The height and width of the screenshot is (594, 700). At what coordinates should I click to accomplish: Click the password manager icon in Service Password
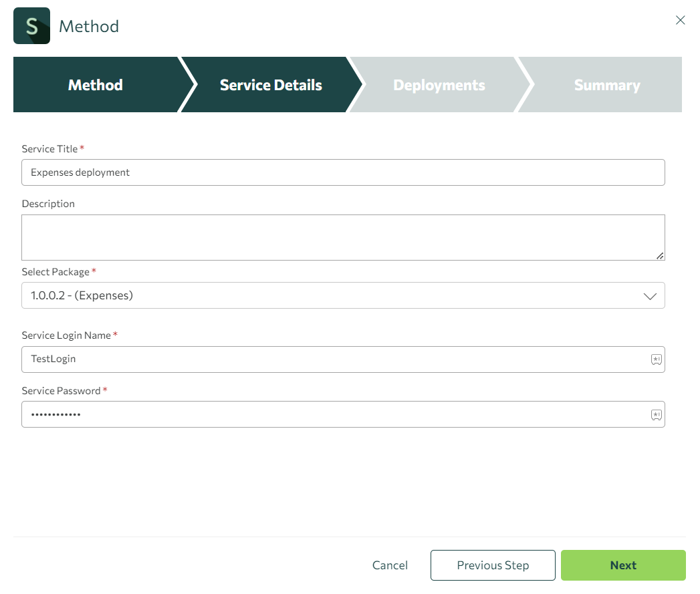[656, 414]
